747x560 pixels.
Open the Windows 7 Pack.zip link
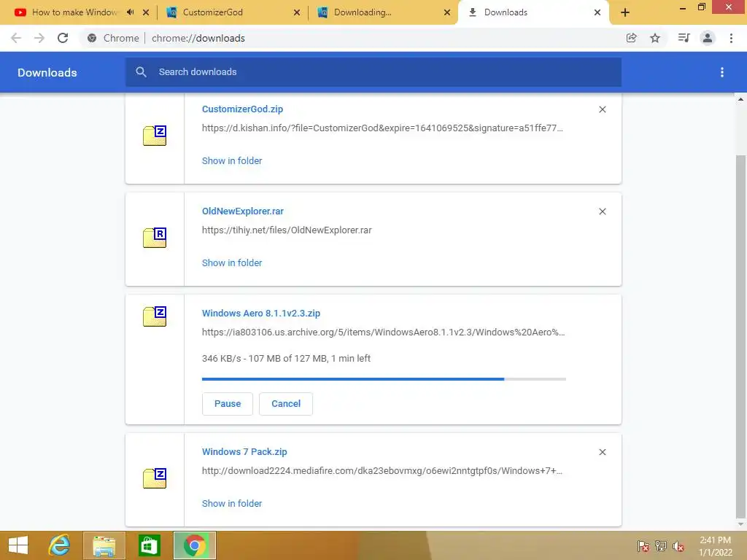(x=244, y=452)
